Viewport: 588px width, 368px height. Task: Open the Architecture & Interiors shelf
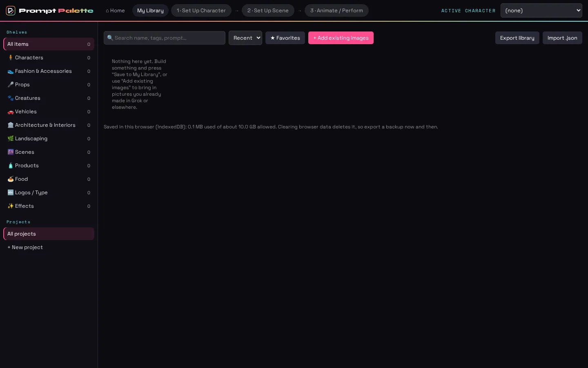tap(49, 125)
